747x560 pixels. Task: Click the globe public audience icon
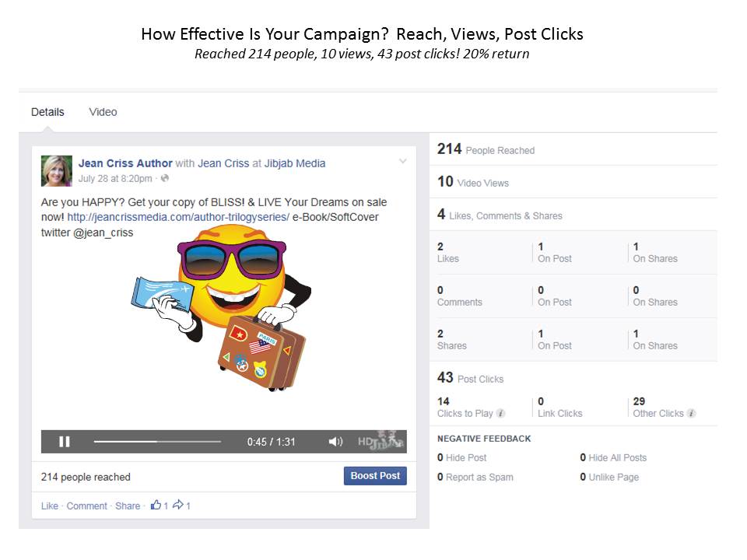tap(165, 179)
